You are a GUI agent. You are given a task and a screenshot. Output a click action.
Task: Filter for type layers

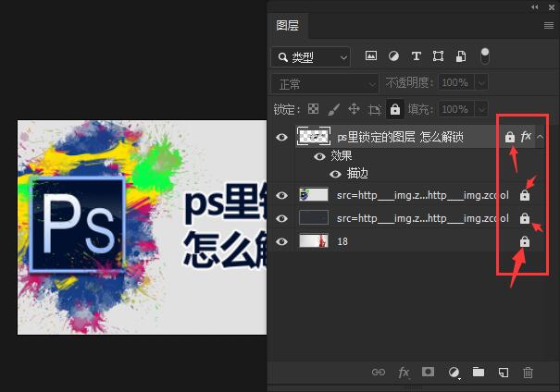(417, 56)
